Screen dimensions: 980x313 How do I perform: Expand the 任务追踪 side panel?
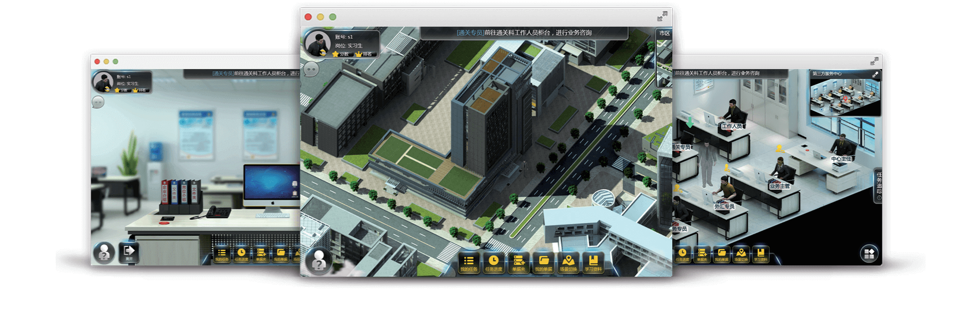click(x=879, y=186)
